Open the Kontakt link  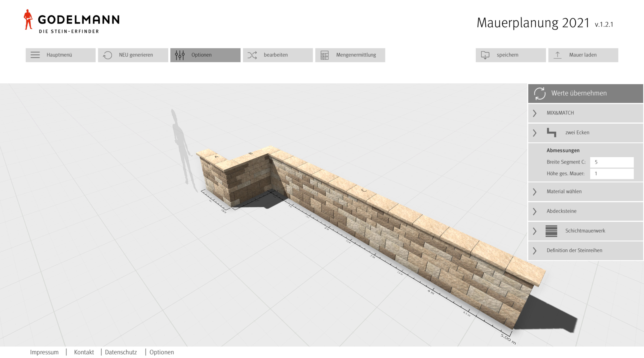coord(84,352)
